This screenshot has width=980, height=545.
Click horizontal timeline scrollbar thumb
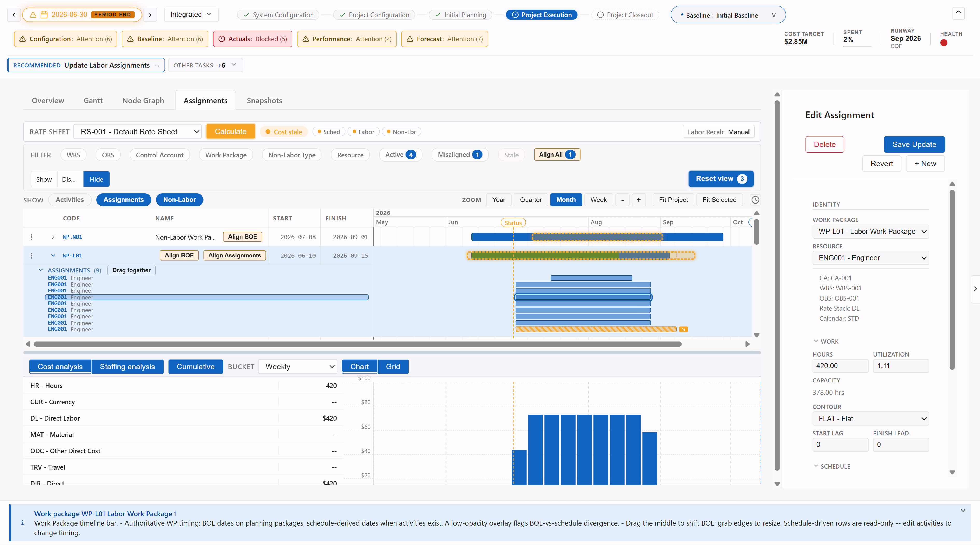[x=358, y=344]
